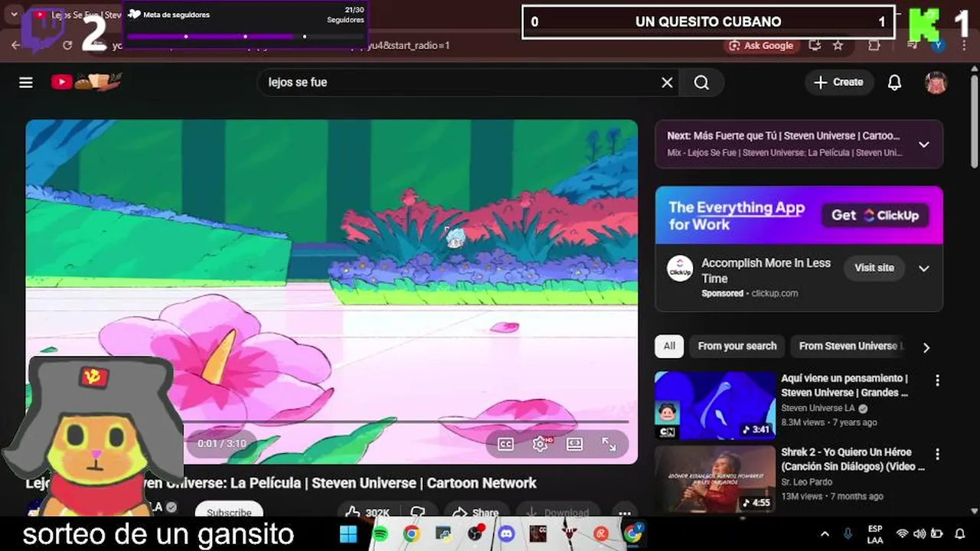Go back with the browser arrow
The image size is (980, 551).
pos(15,45)
